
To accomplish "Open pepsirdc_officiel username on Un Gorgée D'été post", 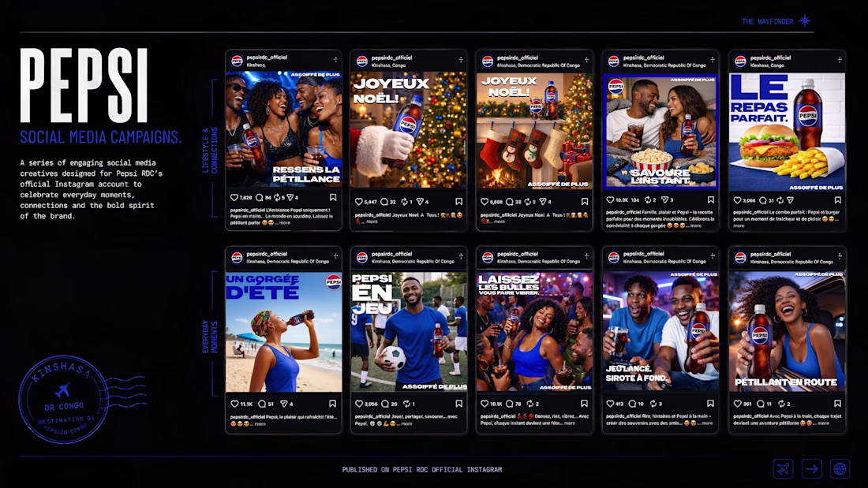I will pos(267,254).
